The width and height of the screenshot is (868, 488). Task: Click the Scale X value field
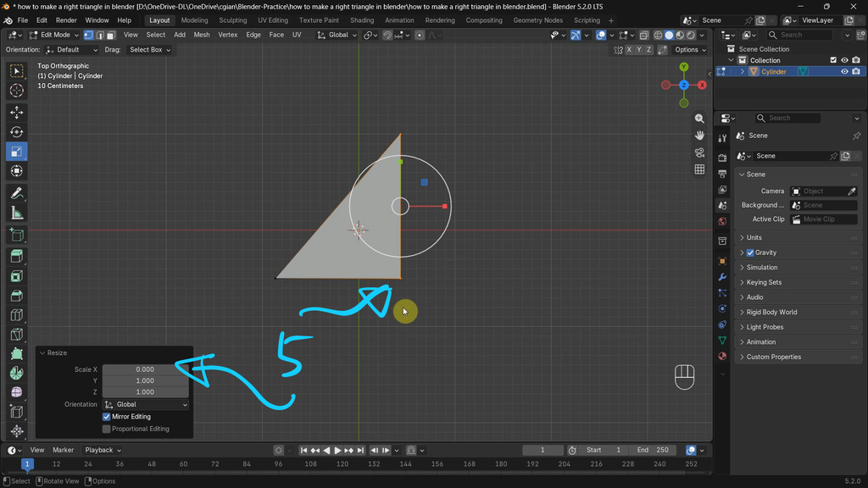pyautogui.click(x=145, y=369)
